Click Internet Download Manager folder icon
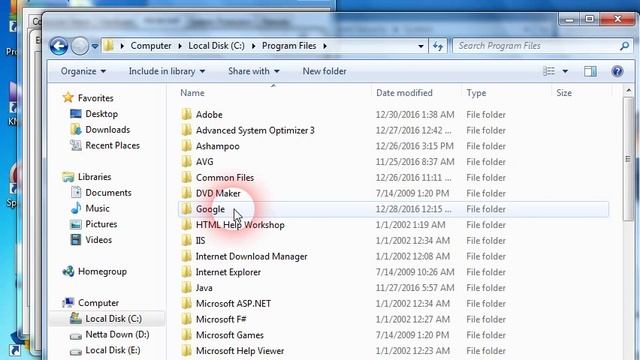This screenshot has width=640, height=360. pyautogui.click(x=187, y=256)
